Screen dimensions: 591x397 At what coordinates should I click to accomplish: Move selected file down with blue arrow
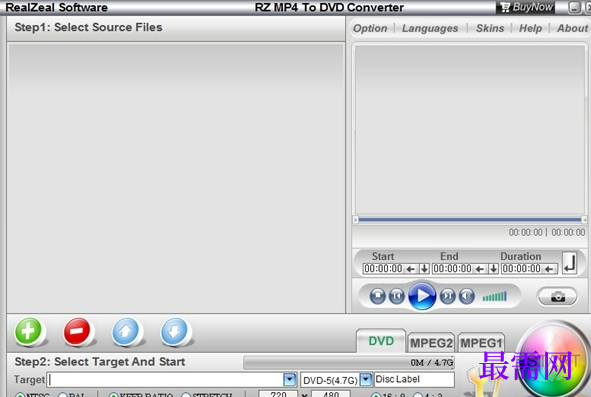click(174, 331)
